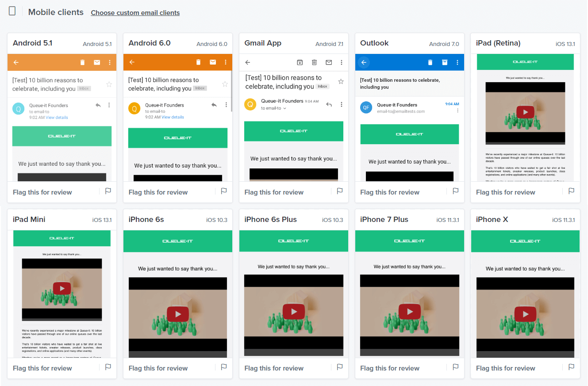
Task: Play the video in iPhone 6s preview
Action: (178, 314)
